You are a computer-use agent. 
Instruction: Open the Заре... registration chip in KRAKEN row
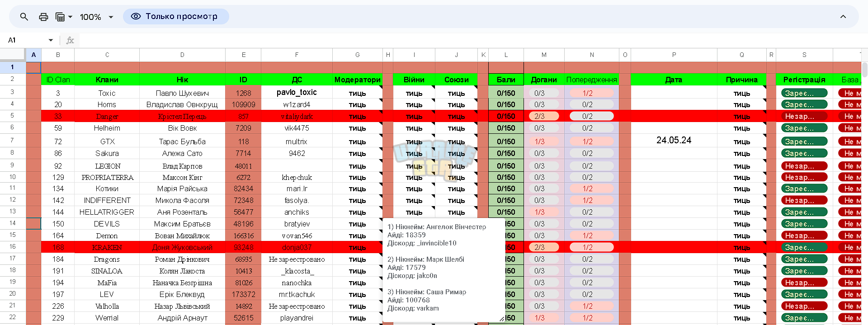[x=804, y=247]
